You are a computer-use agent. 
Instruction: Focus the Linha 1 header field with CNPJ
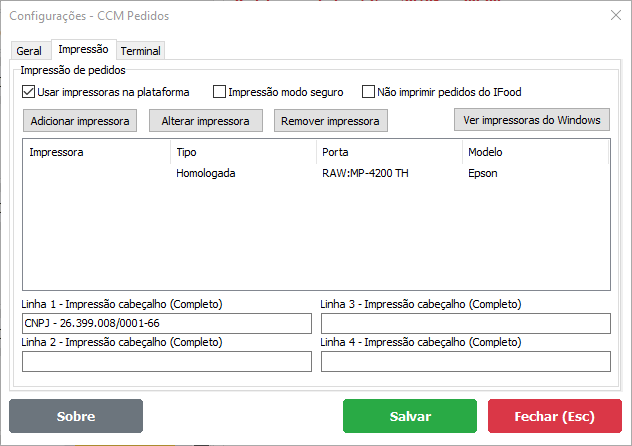click(166, 324)
